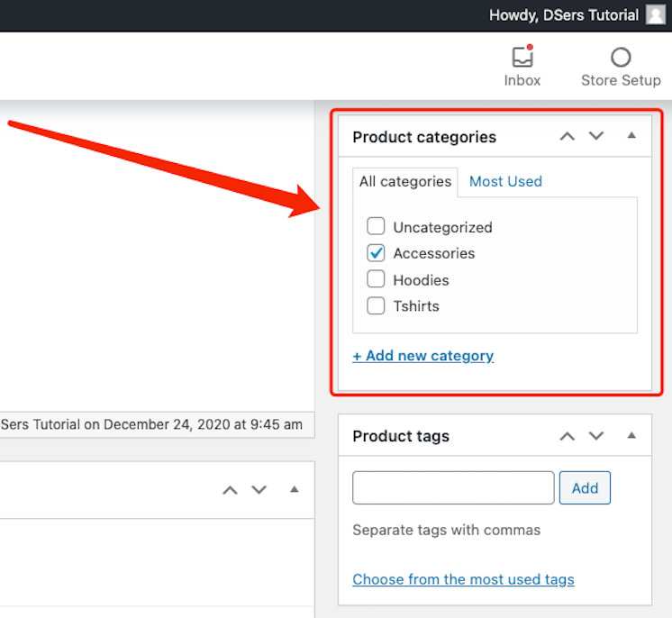The width and height of the screenshot is (672, 618).
Task: Uncheck the Accessories category checkbox
Action: pyautogui.click(x=376, y=253)
